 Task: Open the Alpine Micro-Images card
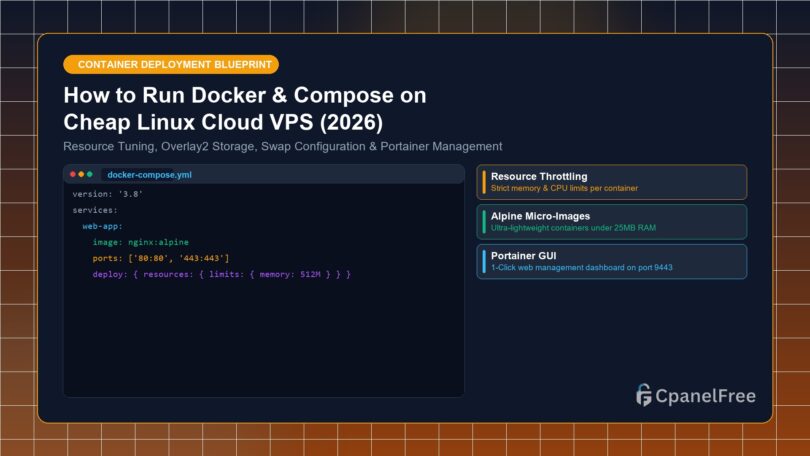click(x=612, y=222)
